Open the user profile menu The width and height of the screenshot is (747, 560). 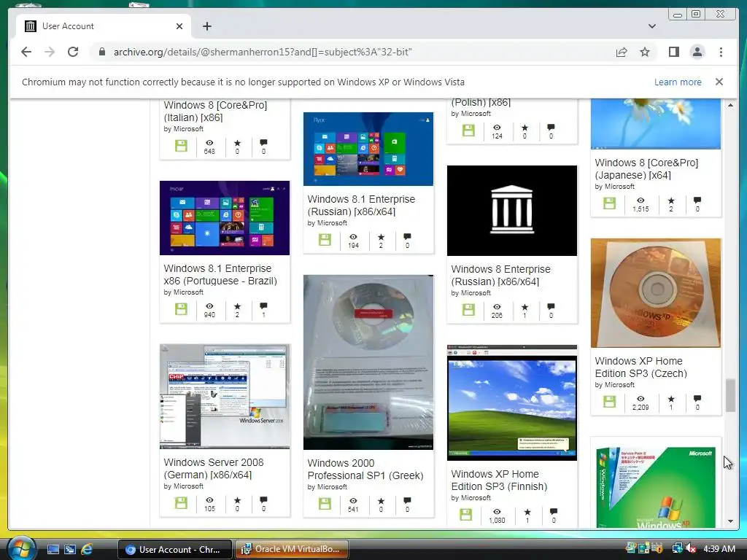click(x=697, y=52)
